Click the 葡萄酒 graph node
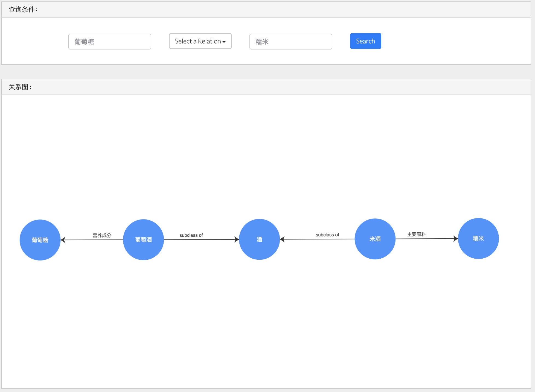The height and width of the screenshot is (392, 535). 143,239
